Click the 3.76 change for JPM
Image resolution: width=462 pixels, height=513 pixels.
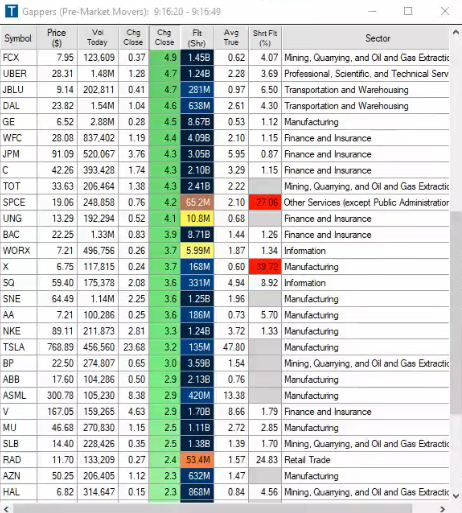coord(133,154)
